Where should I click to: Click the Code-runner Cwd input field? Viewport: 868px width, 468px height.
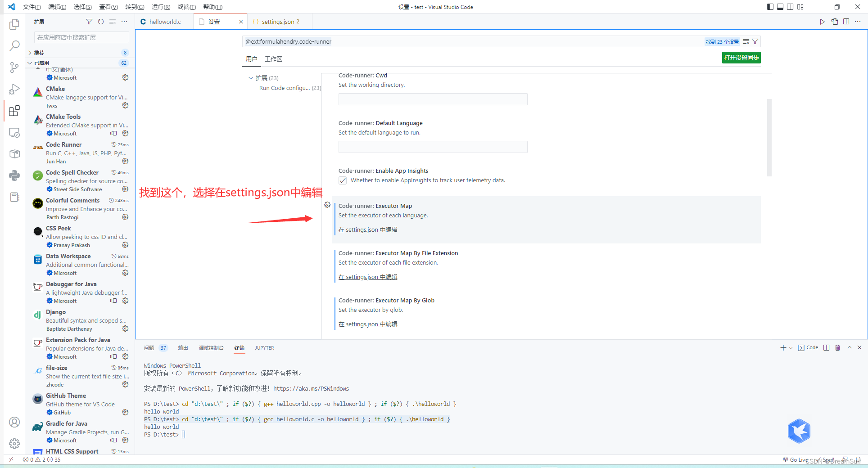pyautogui.click(x=433, y=99)
